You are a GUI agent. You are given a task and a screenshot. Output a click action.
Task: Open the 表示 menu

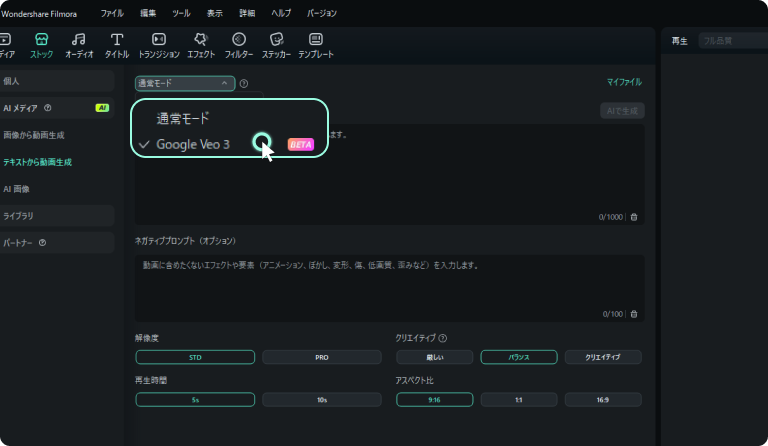pyautogui.click(x=215, y=13)
